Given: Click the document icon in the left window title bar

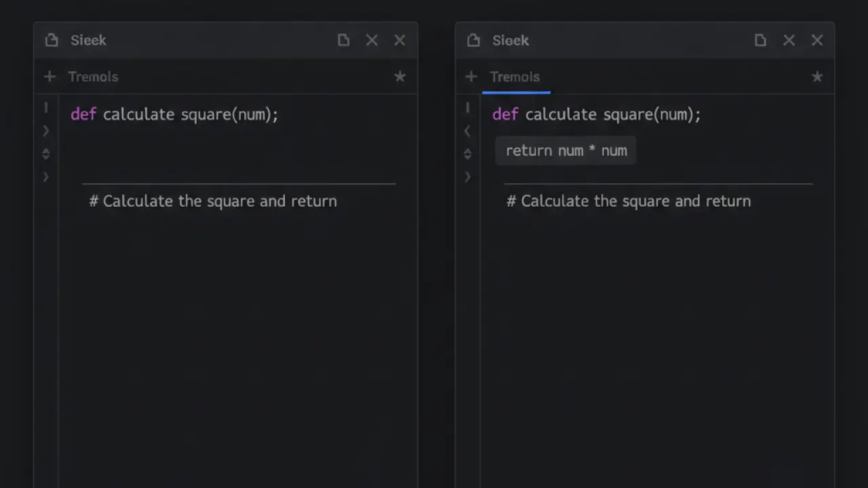Looking at the screenshot, I should point(344,40).
